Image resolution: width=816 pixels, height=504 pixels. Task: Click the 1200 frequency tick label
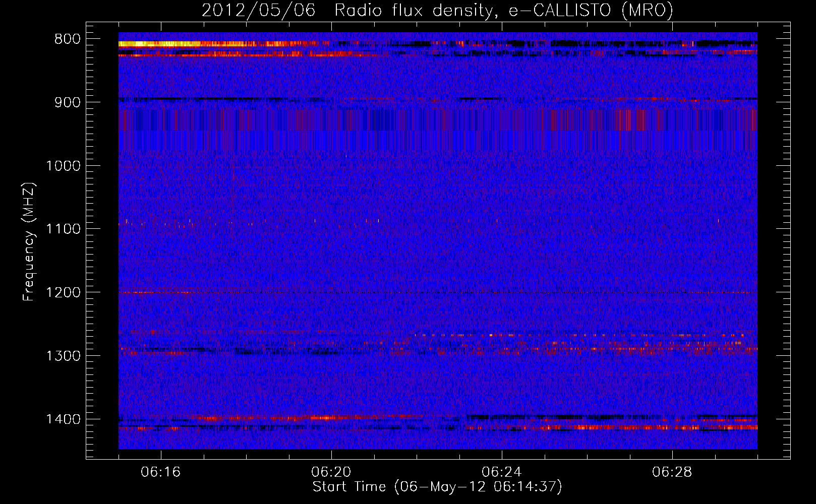point(63,293)
